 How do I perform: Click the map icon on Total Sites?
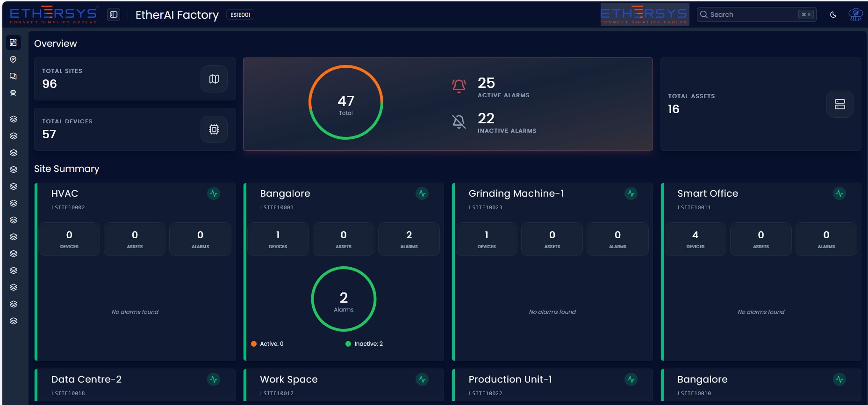pyautogui.click(x=214, y=79)
